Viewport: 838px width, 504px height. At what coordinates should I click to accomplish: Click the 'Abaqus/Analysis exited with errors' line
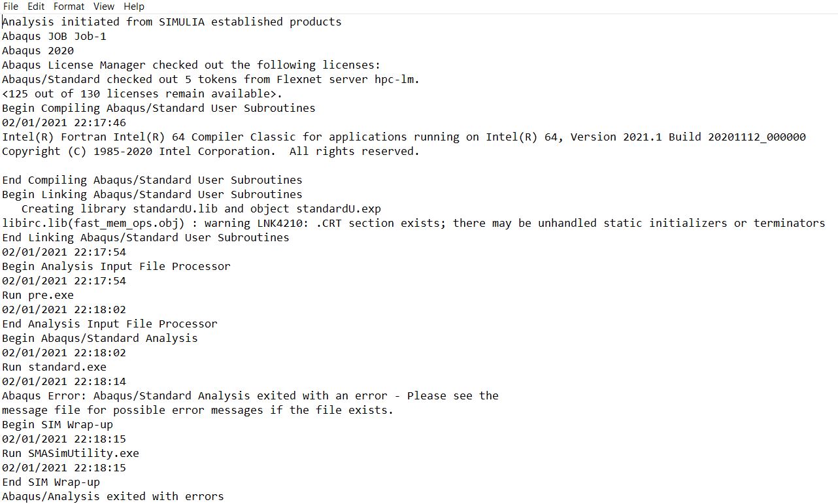click(112, 497)
